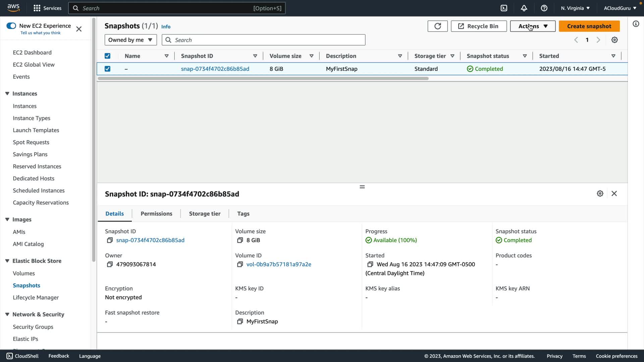
Task: Deselect the MyFirstSnap snapshot row checkbox
Action: [x=107, y=69]
